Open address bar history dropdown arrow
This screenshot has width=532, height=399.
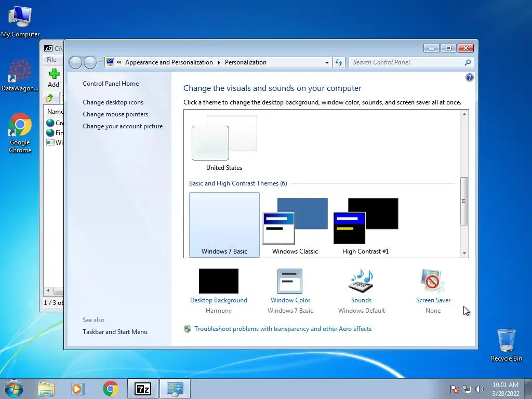(327, 63)
